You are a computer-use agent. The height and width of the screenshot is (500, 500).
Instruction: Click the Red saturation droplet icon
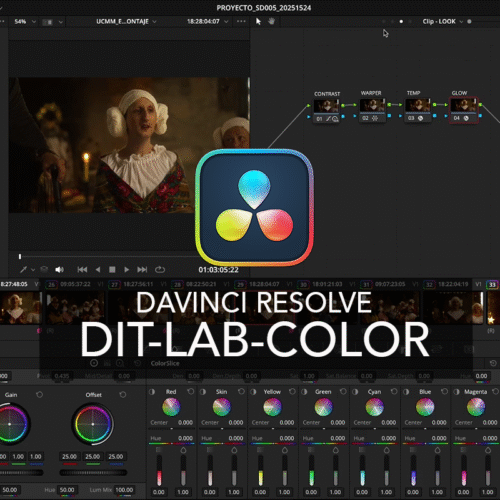183,450
